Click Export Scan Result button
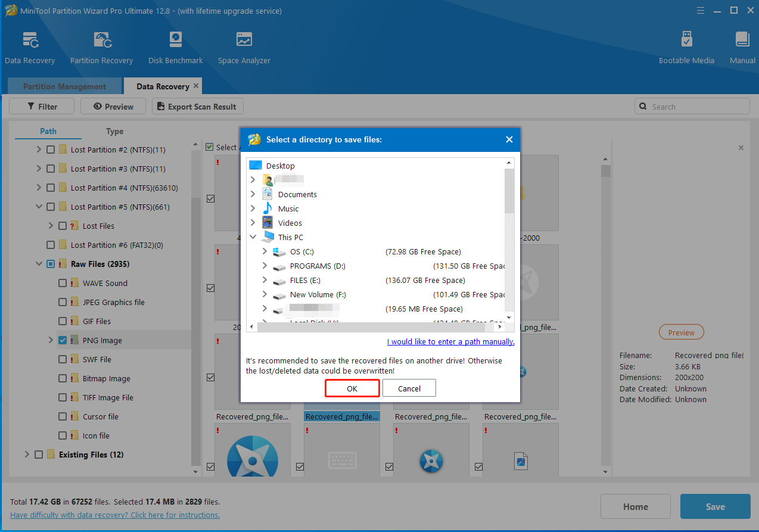 (198, 107)
